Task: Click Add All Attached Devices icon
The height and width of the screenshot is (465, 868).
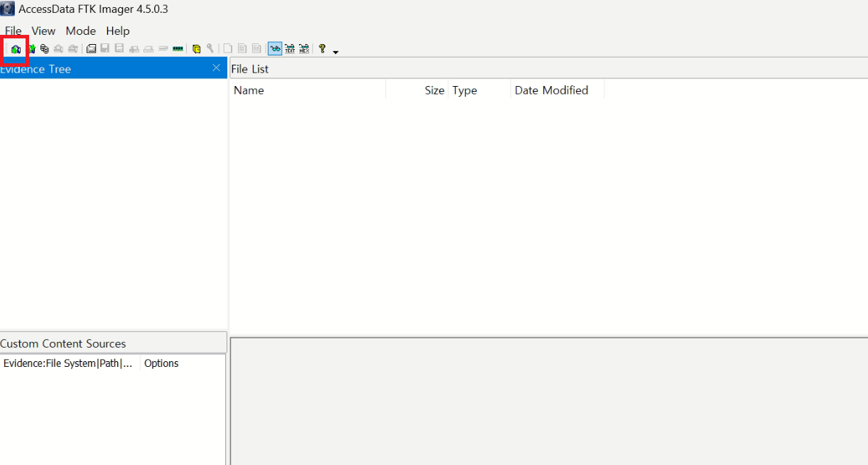Action: (31, 49)
